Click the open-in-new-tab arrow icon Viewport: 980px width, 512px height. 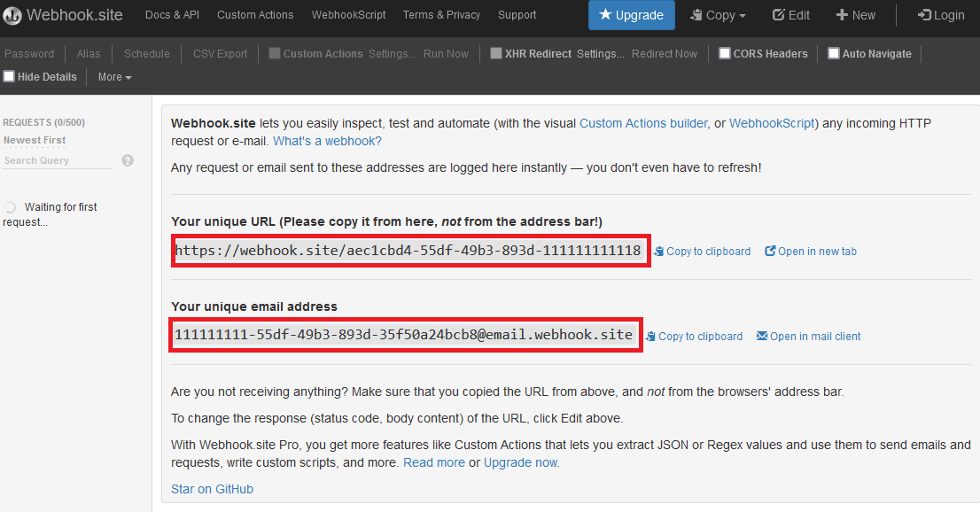pyautogui.click(x=770, y=251)
